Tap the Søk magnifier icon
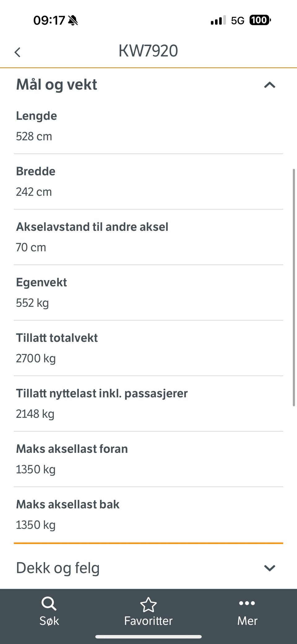 tap(49, 603)
